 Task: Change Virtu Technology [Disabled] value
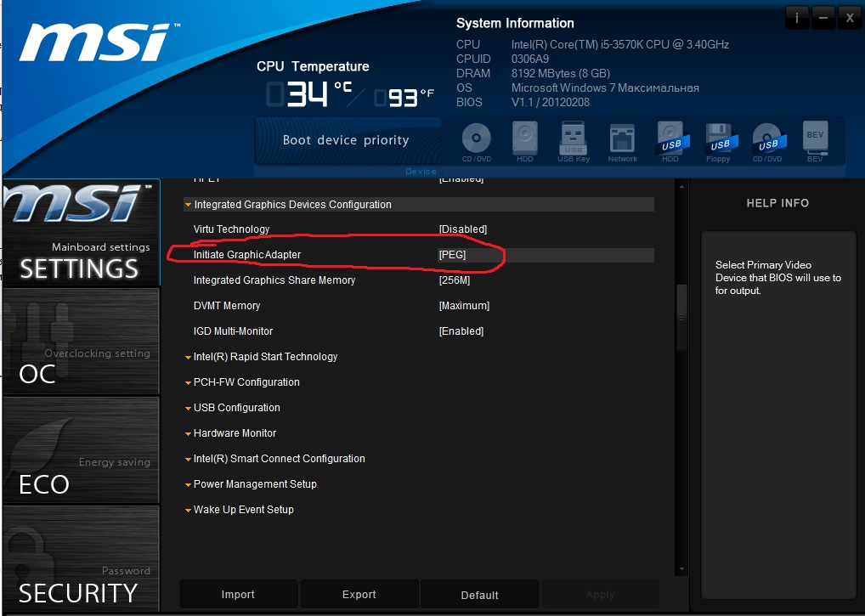(463, 229)
